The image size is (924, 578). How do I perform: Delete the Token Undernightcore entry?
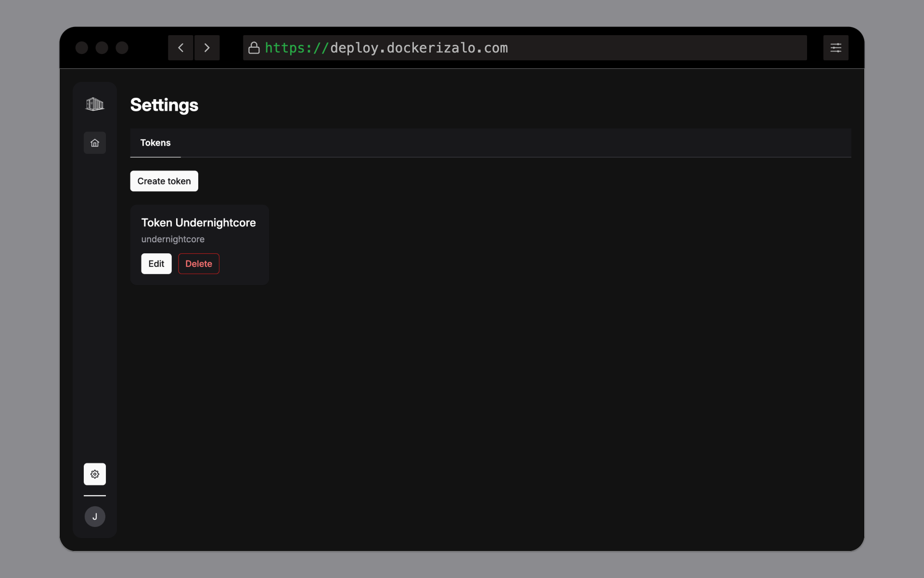pyautogui.click(x=199, y=263)
